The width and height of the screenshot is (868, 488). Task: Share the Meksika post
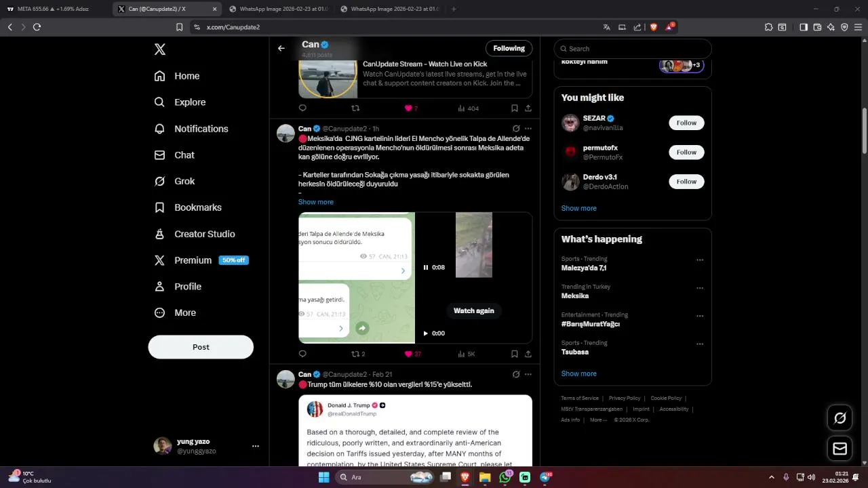click(x=528, y=354)
